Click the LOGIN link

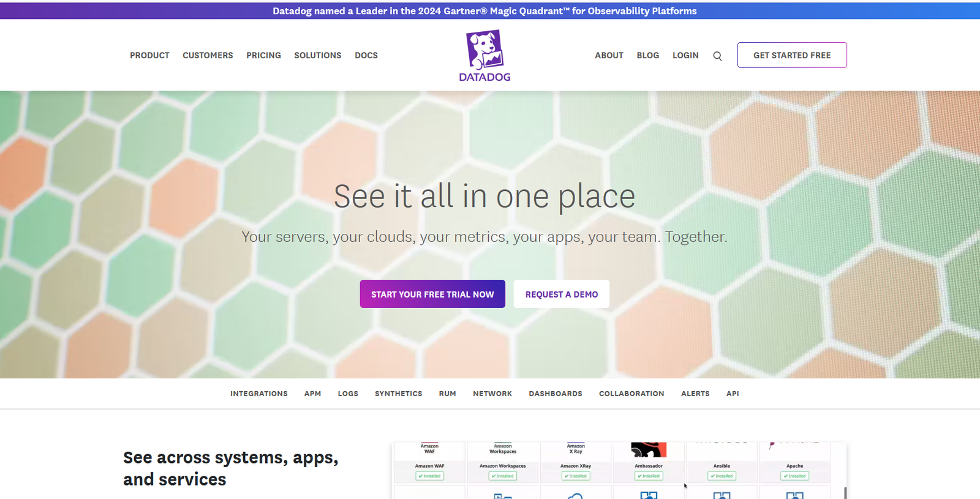click(x=685, y=55)
